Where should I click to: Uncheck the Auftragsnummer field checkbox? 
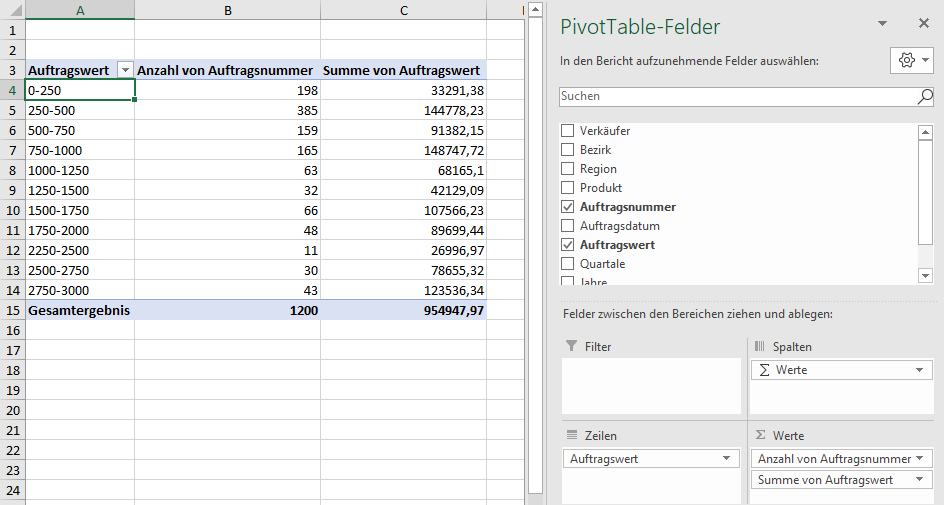(568, 207)
